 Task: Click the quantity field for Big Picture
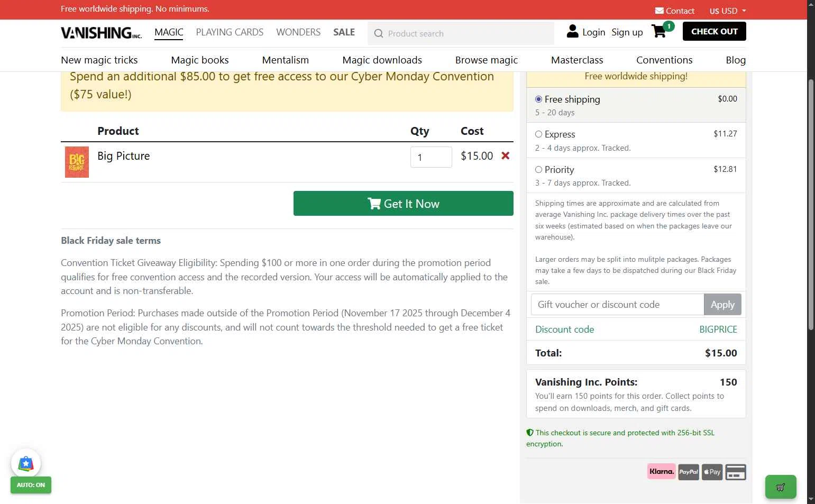pyautogui.click(x=431, y=157)
